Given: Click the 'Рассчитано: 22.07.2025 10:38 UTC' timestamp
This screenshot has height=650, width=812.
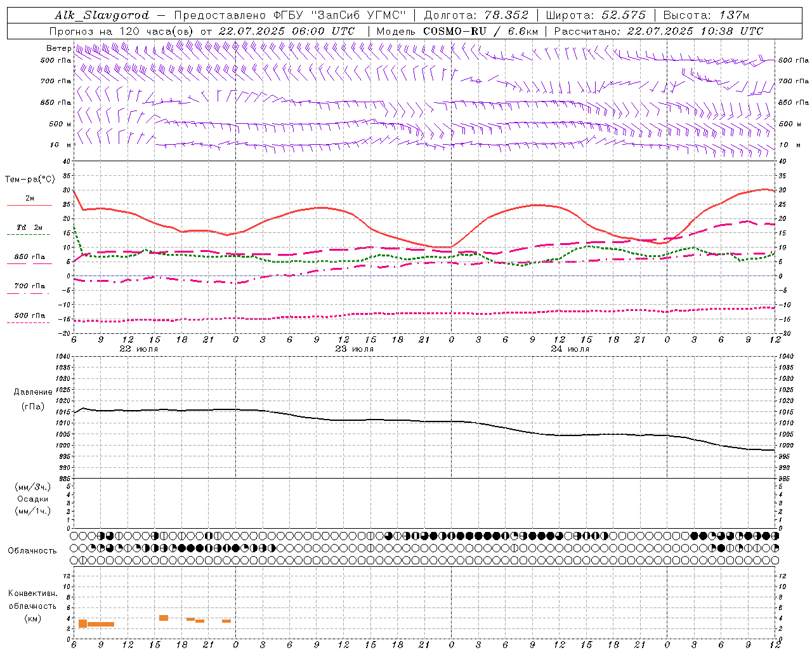Looking at the screenshot, I should pos(658,31).
